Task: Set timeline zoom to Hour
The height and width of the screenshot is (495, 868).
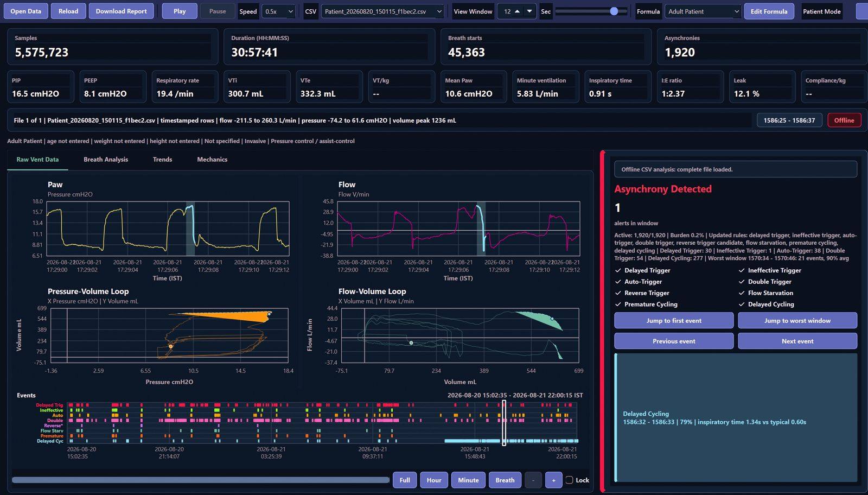Action: (434, 480)
